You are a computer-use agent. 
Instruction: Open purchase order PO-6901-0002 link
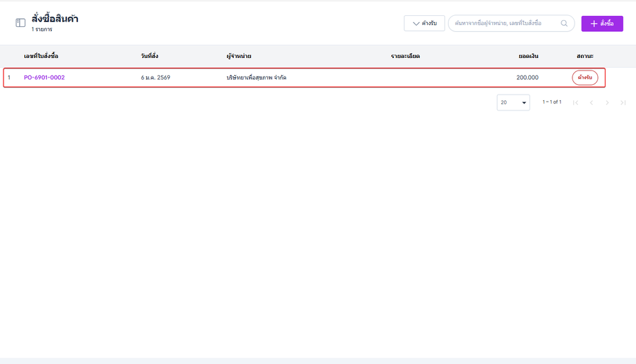tap(44, 77)
